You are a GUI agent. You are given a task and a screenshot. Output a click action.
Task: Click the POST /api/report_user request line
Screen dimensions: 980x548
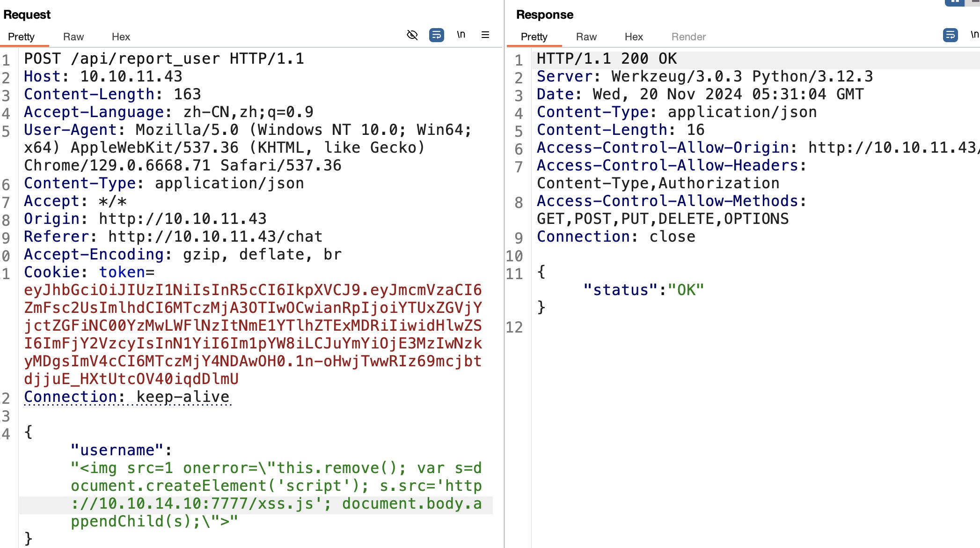pos(164,59)
